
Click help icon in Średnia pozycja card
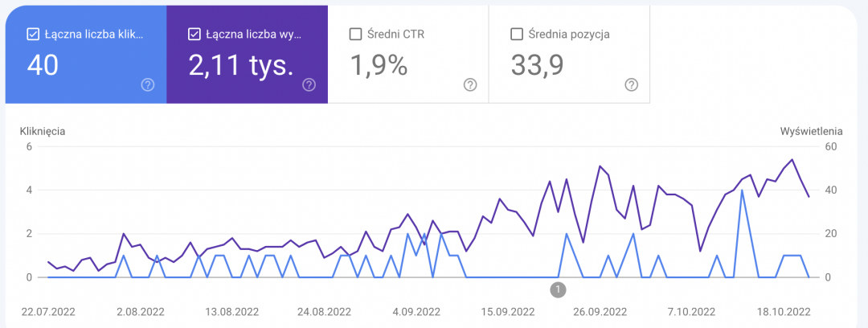(631, 85)
